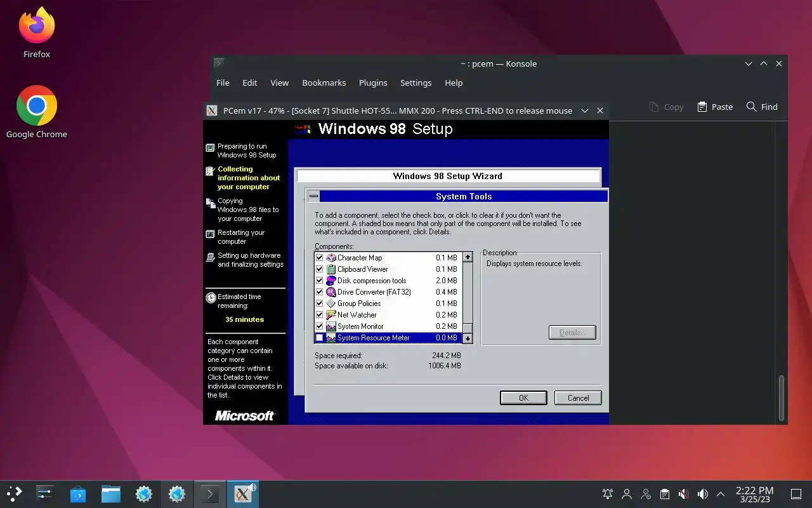Switch to the Konsole taskbar entry
Viewport: 812px width, 508px height.
tap(210, 493)
